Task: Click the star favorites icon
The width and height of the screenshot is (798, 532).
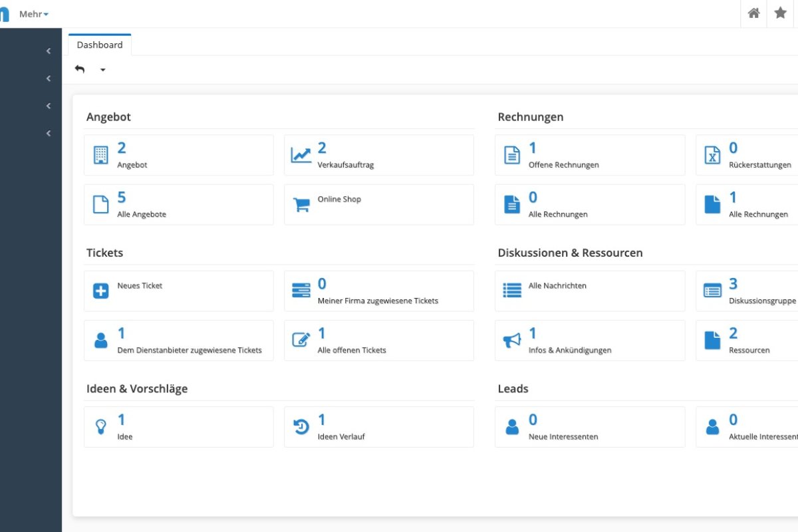Action: pos(780,13)
